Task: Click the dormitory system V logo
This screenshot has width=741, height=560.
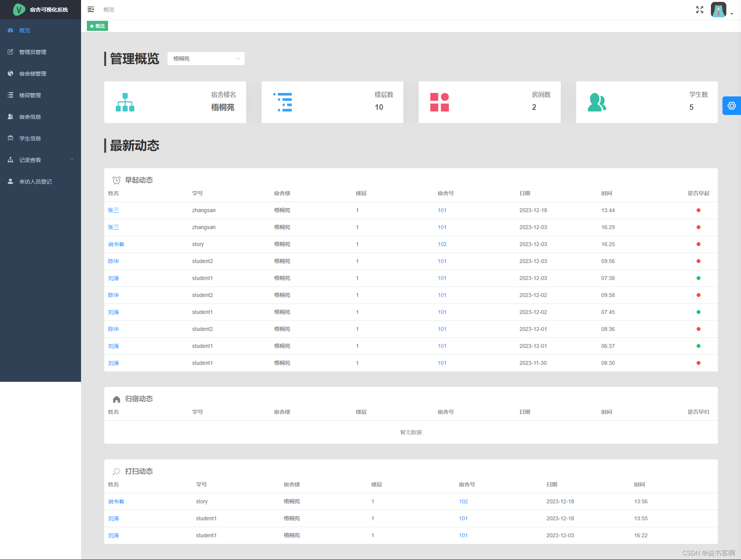Action: pyautogui.click(x=19, y=10)
